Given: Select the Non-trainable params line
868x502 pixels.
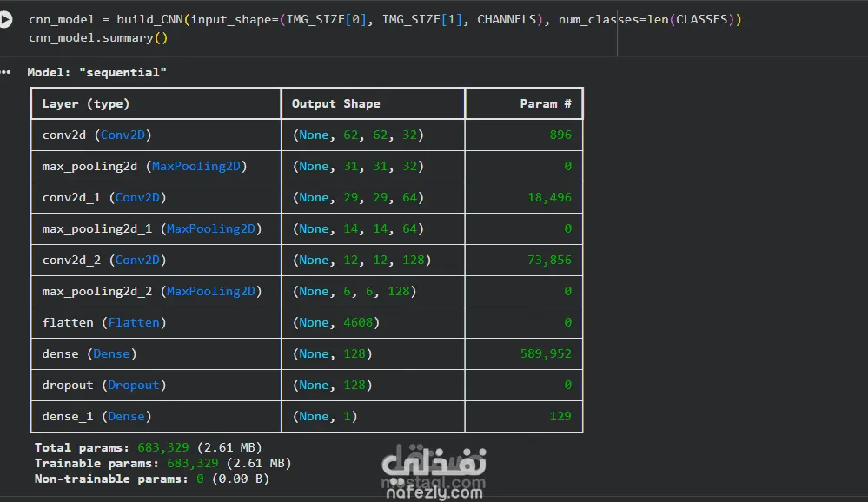Looking at the screenshot, I should click(152, 479).
